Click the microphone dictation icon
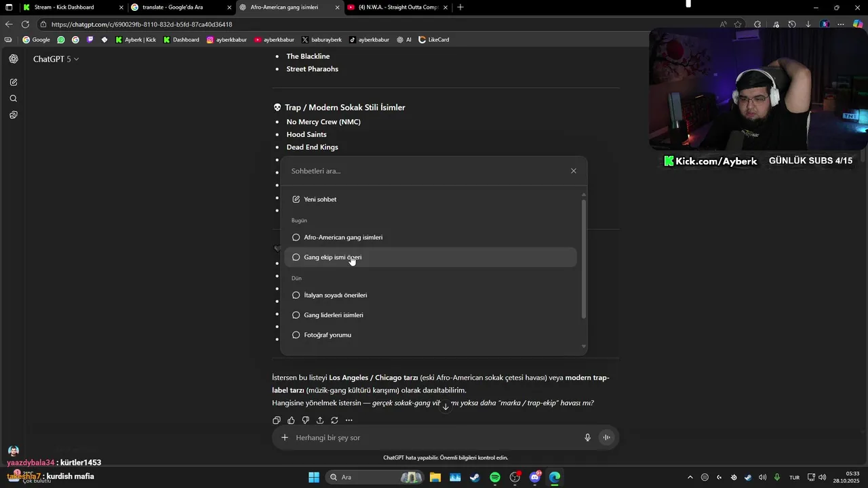Image resolution: width=868 pixels, height=488 pixels. coord(588,438)
